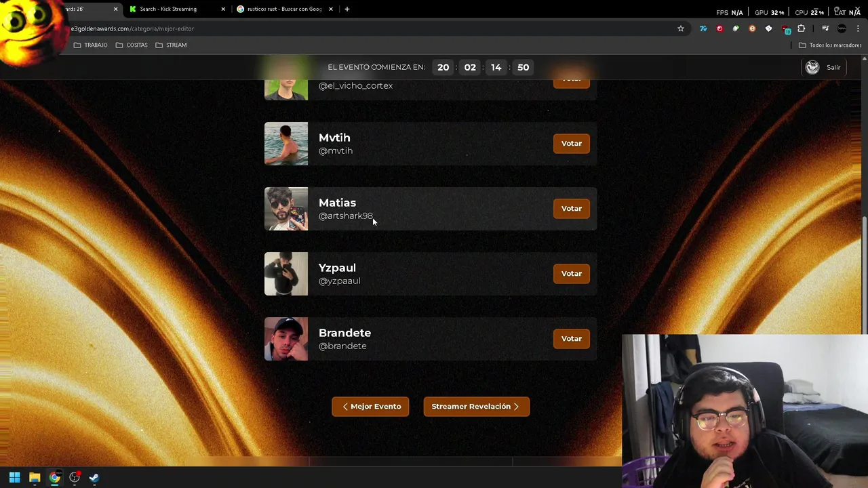Open the Chrome profile avatar
868x488 pixels.
click(842, 28)
